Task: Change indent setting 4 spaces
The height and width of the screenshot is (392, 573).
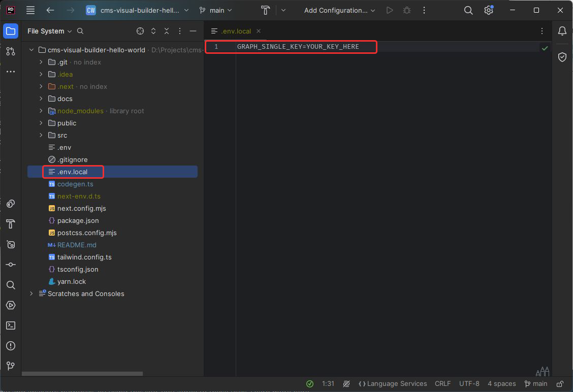Action: coord(501,383)
